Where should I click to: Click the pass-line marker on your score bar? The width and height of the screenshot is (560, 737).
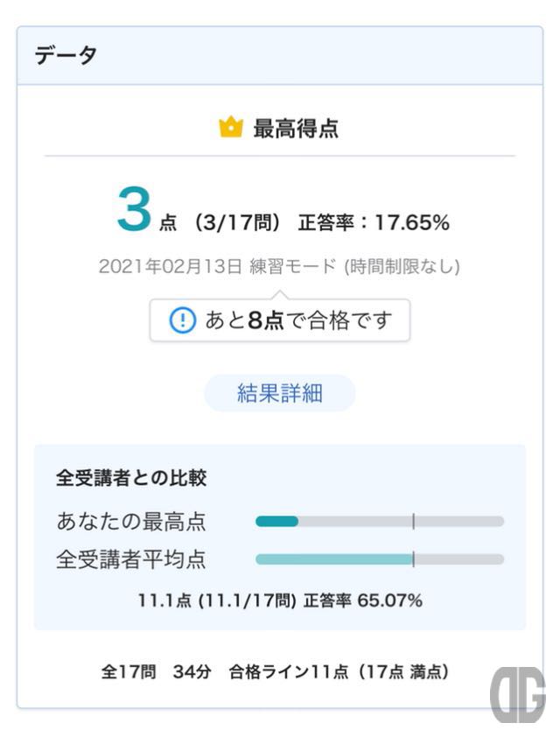click(413, 522)
